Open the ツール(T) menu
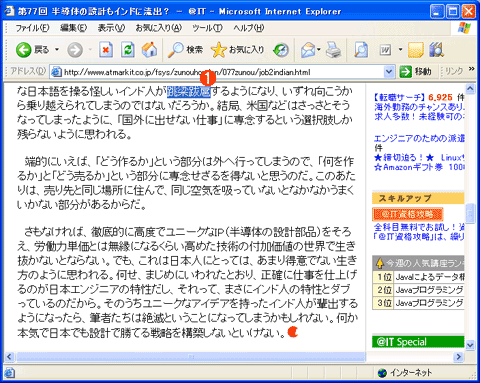This screenshot has height=383, width=480. click(x=207, y=28)
